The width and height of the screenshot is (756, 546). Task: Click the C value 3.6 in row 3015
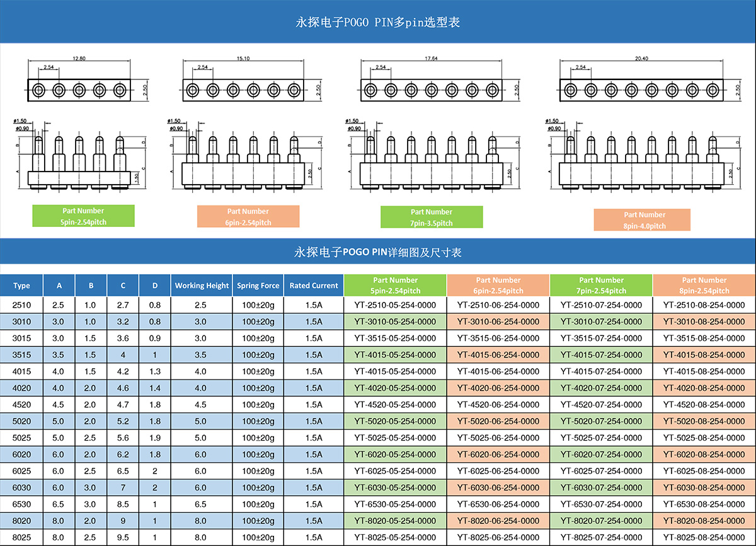coord(123,338)
